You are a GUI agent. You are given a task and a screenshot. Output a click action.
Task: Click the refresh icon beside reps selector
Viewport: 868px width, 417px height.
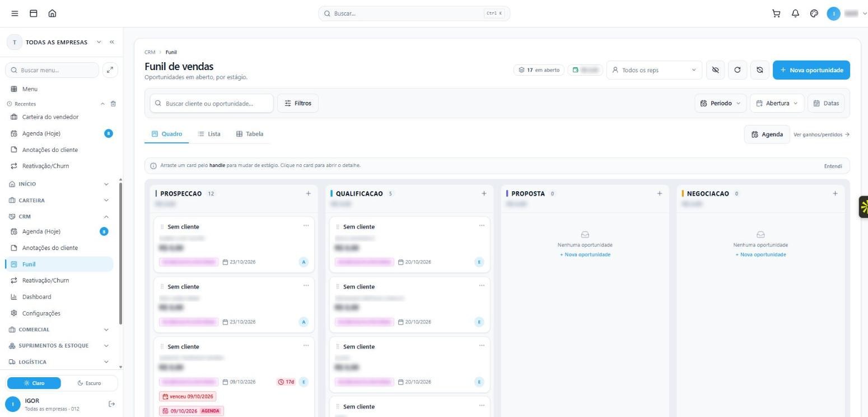pos(738,70)
